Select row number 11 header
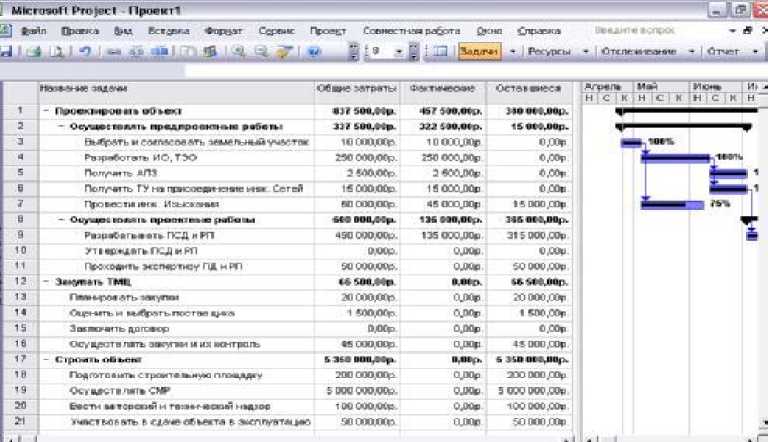The image size is (768, 442). point(20,267)
